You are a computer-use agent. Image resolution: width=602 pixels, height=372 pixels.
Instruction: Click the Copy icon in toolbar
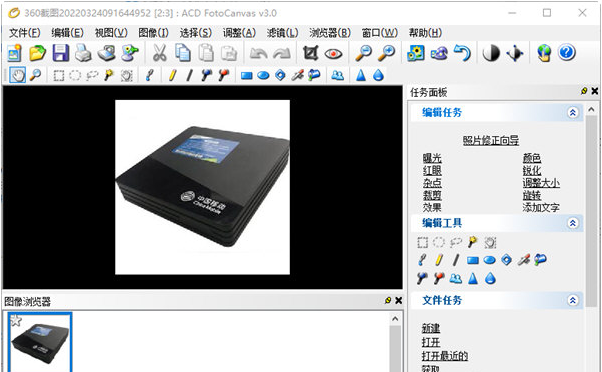click(183, 53)
